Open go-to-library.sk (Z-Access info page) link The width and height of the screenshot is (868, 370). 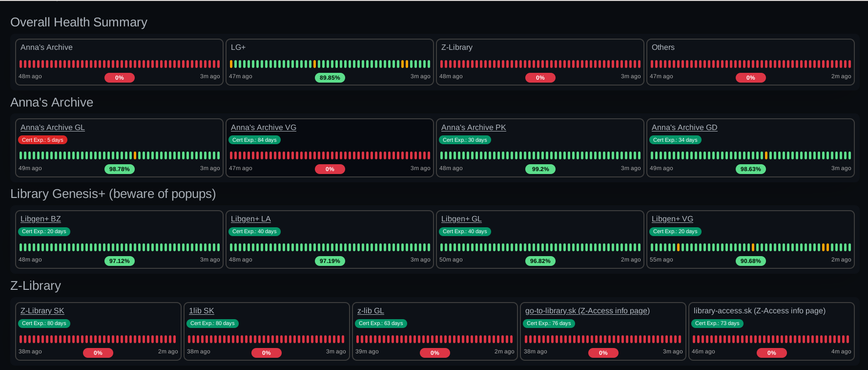click(587, 311)
